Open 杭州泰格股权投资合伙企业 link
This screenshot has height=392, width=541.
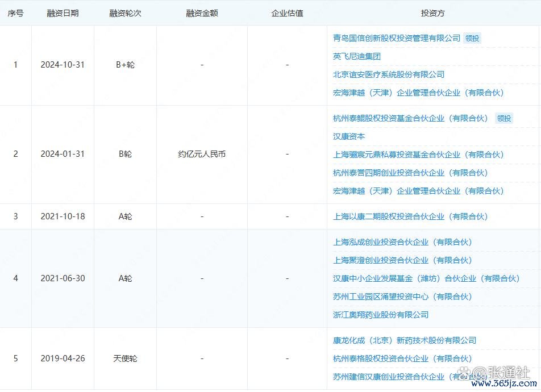click(x=402, y=359)
